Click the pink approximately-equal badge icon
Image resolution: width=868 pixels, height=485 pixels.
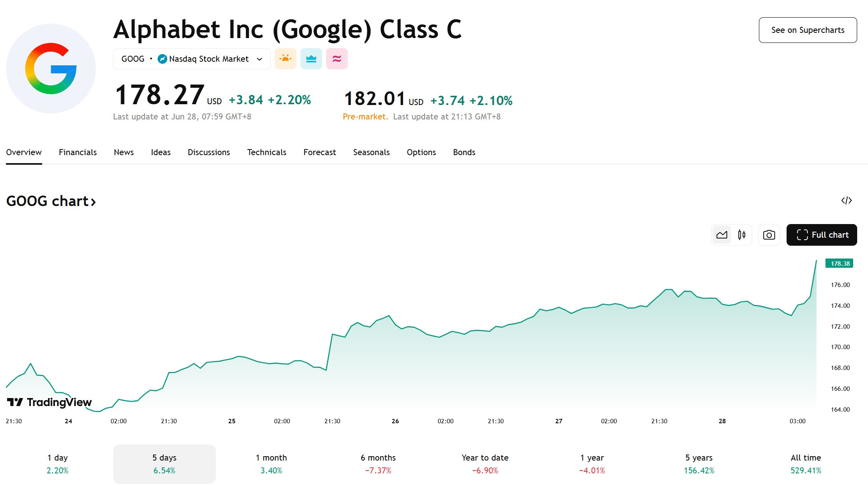(x=337, y=59)
